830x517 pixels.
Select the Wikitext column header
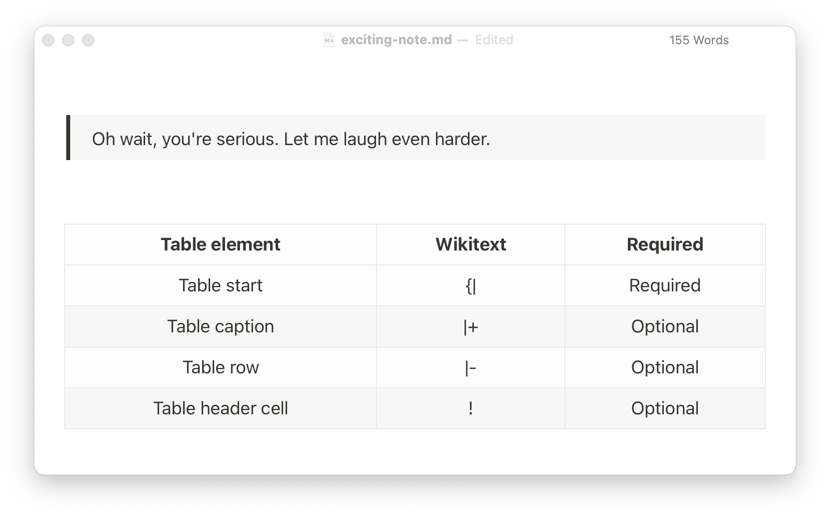pyautogui.click(x=471, y=244)
